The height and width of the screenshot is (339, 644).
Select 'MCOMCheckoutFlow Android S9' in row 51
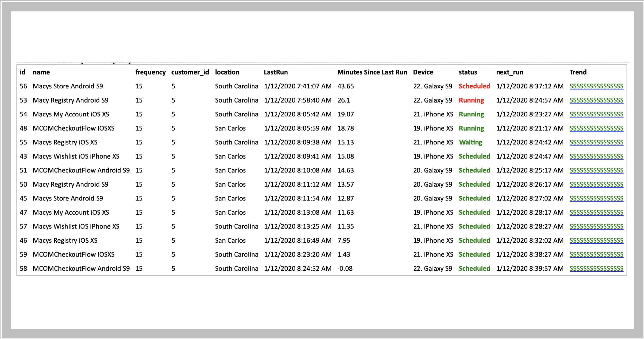(81, 170)
